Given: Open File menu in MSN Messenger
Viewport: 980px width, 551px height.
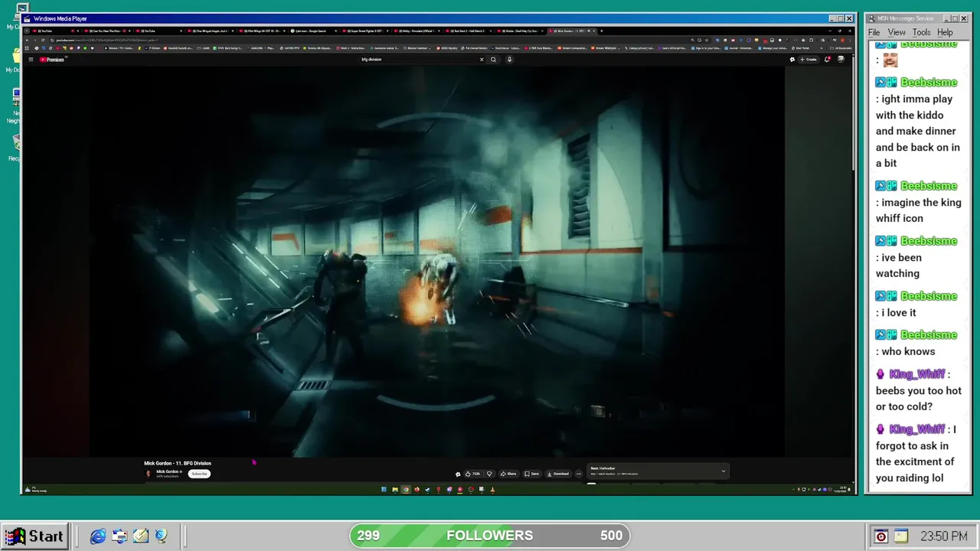Looking at the screenshot, I should click(x=874, y=32).
